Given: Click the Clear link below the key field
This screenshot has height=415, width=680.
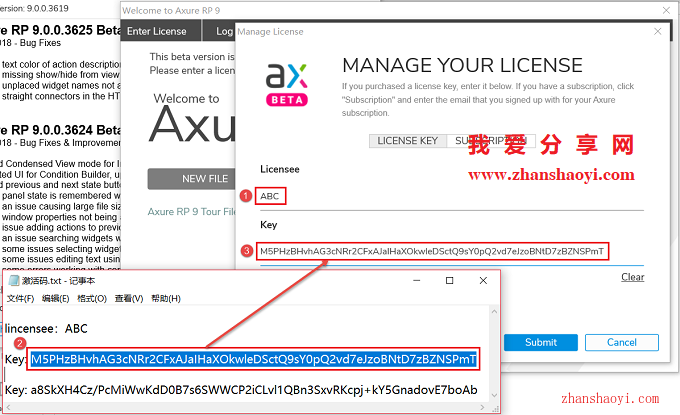Looking at the screenshot, I should (x=632, y=277).
